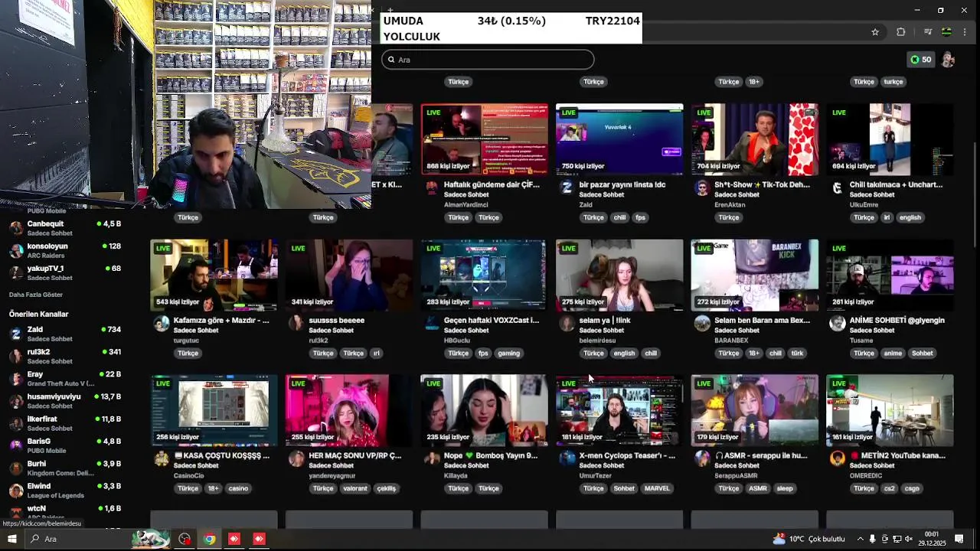Open Eray channel avatar in sidebar

[x=16, y=378]
